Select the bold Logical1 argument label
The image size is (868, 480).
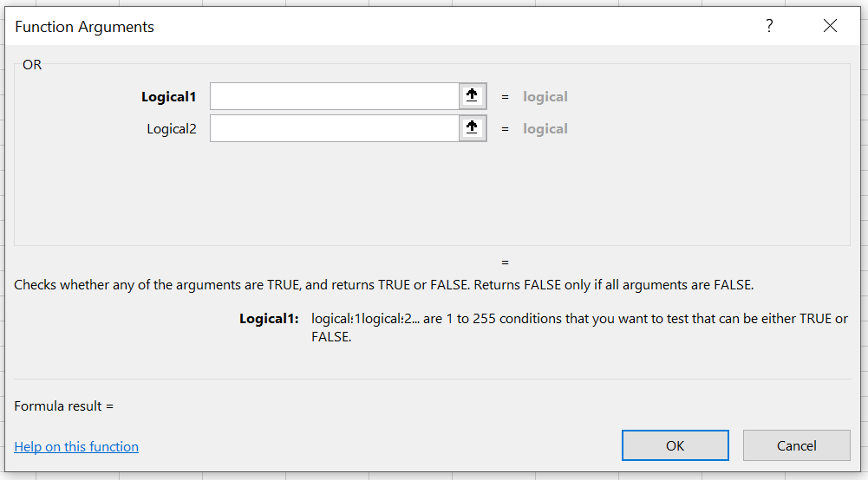169,97
